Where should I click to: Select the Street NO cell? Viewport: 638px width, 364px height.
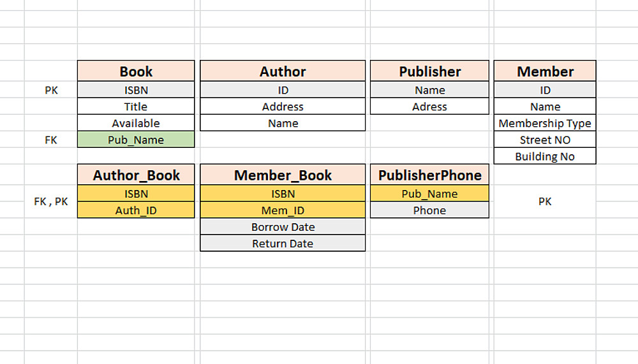545,140
